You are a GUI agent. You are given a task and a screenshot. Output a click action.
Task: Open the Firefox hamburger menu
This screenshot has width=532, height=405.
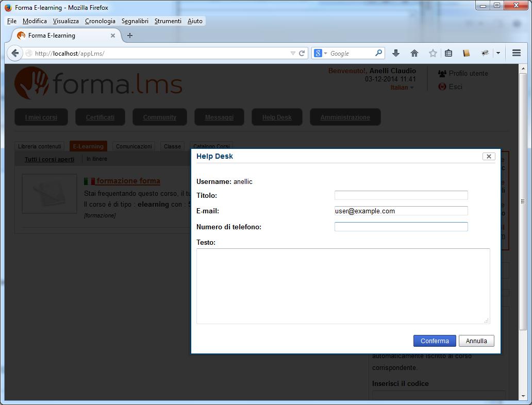coord(516,53)
